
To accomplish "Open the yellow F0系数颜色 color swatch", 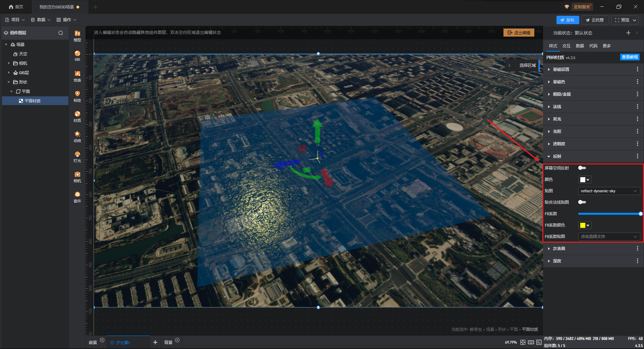I will pyautogui.click(x=584, y=225).
